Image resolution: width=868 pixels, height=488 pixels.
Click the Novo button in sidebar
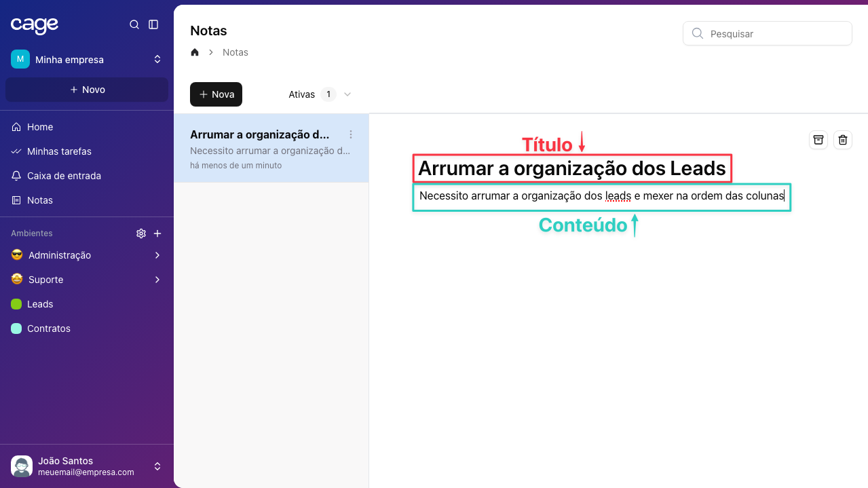coord(87,90)
